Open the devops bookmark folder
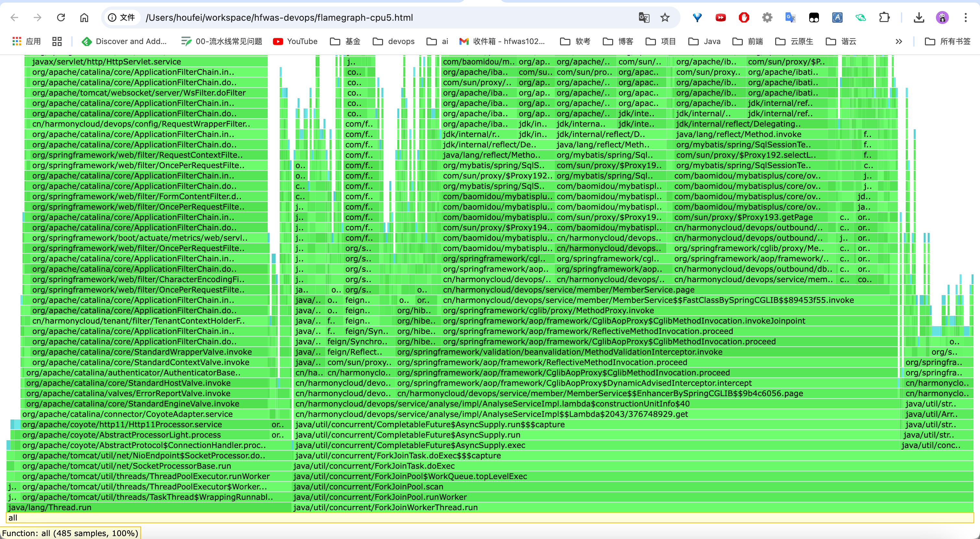Screen dimensions: 980x539 pos(394,41)
